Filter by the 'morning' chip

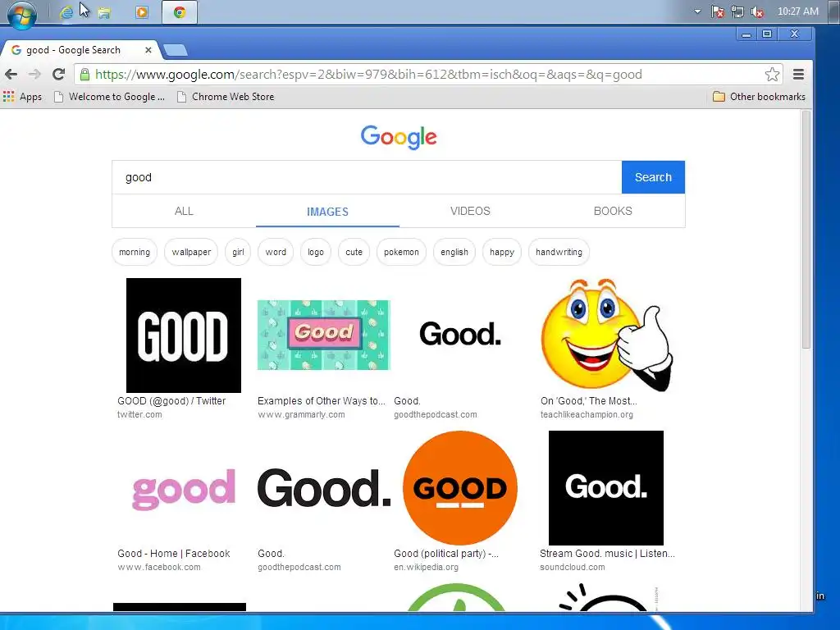pyautogui.click(x=135, y=252)
